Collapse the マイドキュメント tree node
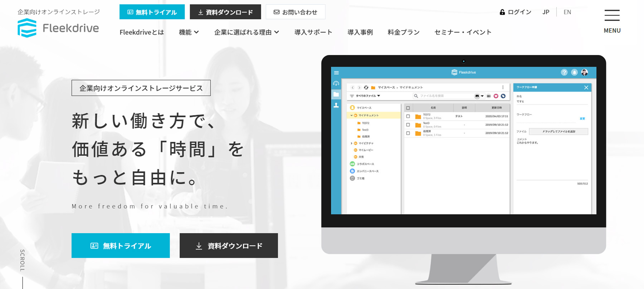This screenshot has width=644, height=289. 351,116
